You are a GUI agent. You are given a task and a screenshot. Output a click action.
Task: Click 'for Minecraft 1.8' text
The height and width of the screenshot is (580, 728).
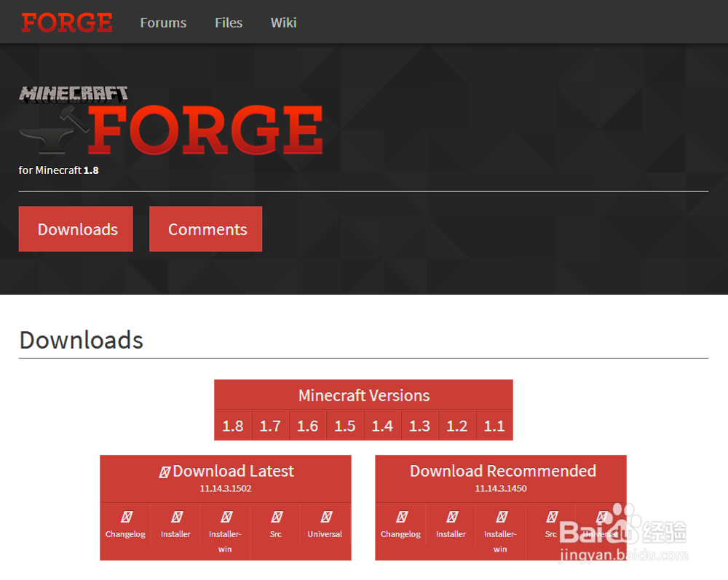click(x=58, y=170)
